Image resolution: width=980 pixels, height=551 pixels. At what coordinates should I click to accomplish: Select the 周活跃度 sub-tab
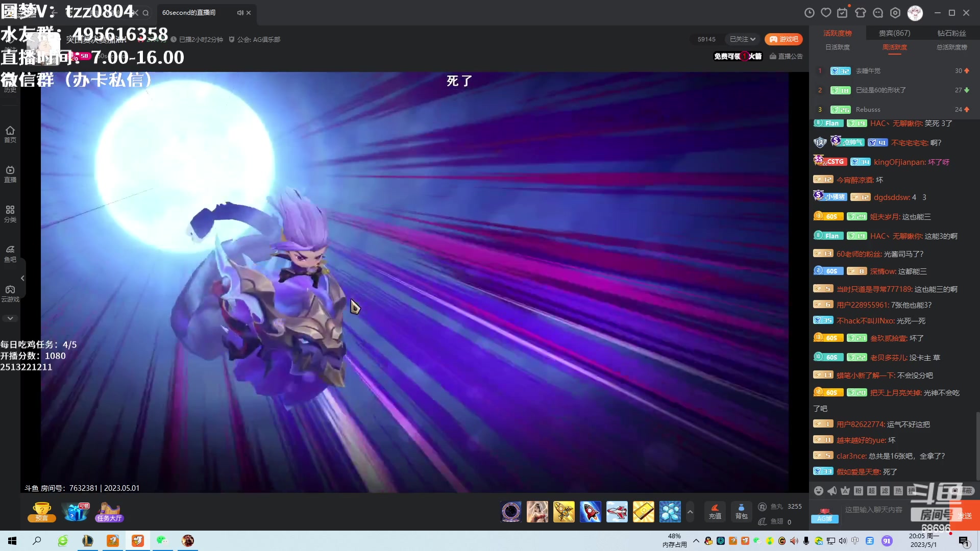(895, 47)
